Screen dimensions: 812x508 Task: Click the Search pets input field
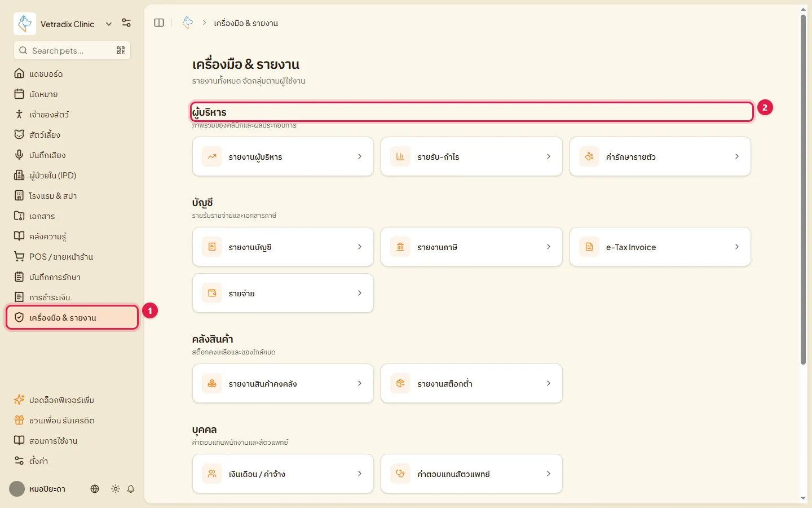coord(72,50)
